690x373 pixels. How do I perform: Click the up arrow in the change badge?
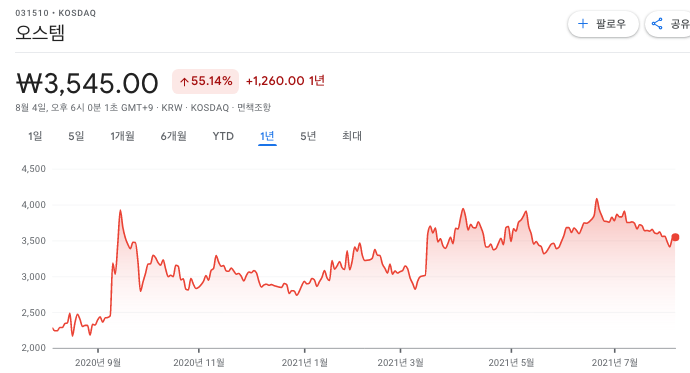(x=184, y=82)
